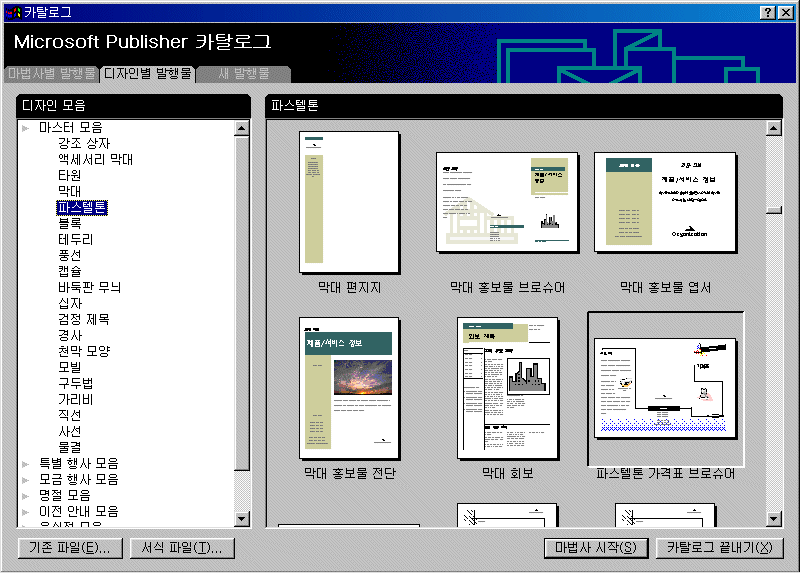Screen dimensions: 800x573
Task: Choose the 경사 design set
Action: pos(69,335)
